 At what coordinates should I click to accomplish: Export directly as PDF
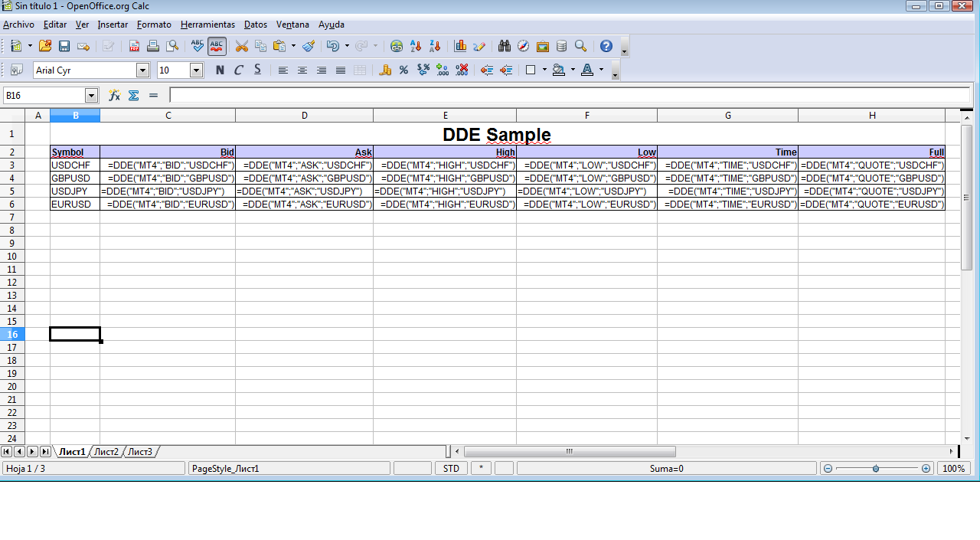point(134,46)
